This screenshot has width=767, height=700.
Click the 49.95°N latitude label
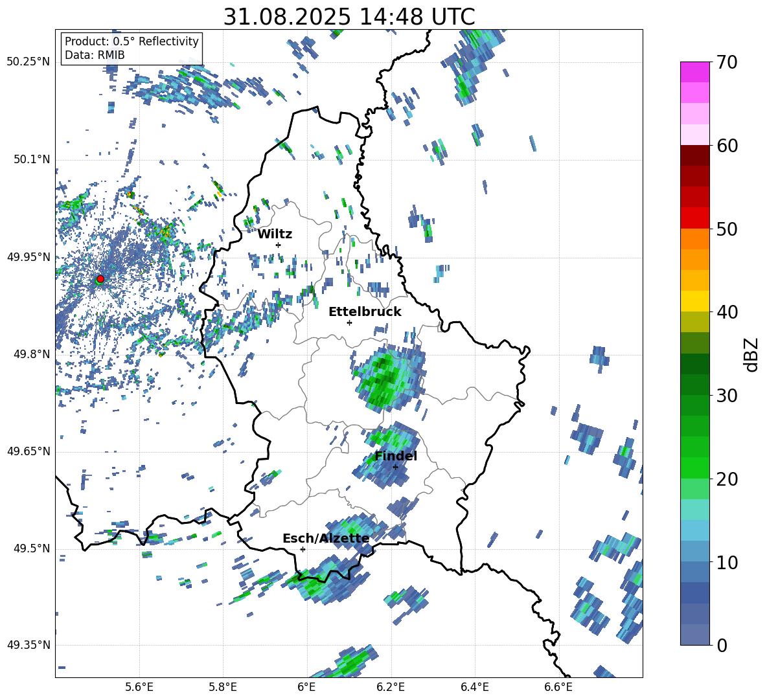[29, 256]
